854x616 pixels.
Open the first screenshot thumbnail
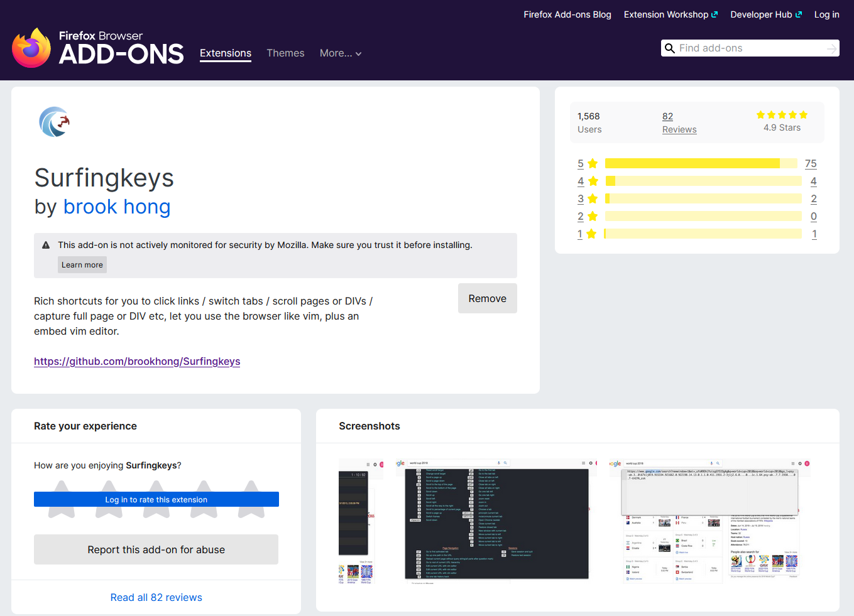(x=361, y=522)
